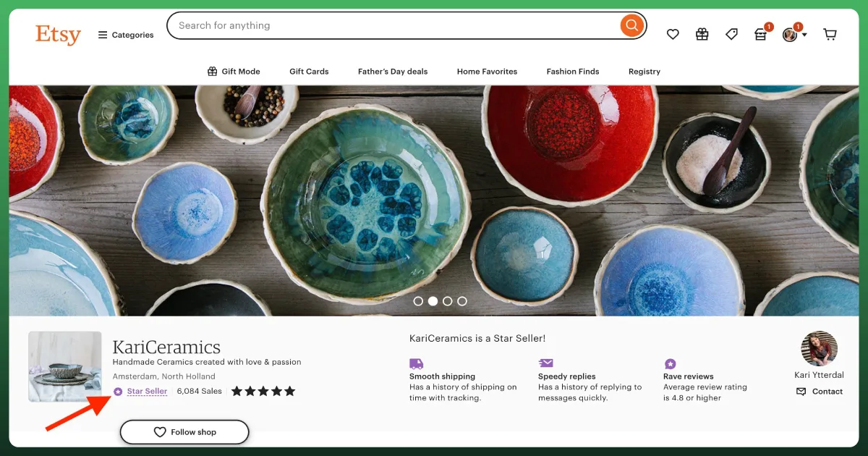The width and height of the screenshot is (868, 456).
Task: Open Gift Mode
Action: click(x=234, y=71)
